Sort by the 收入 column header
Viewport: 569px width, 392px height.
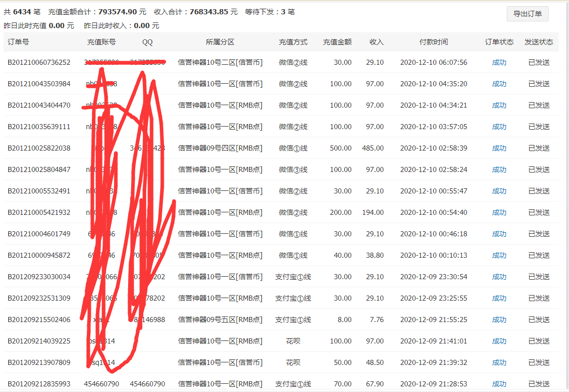tap(376, 42)
